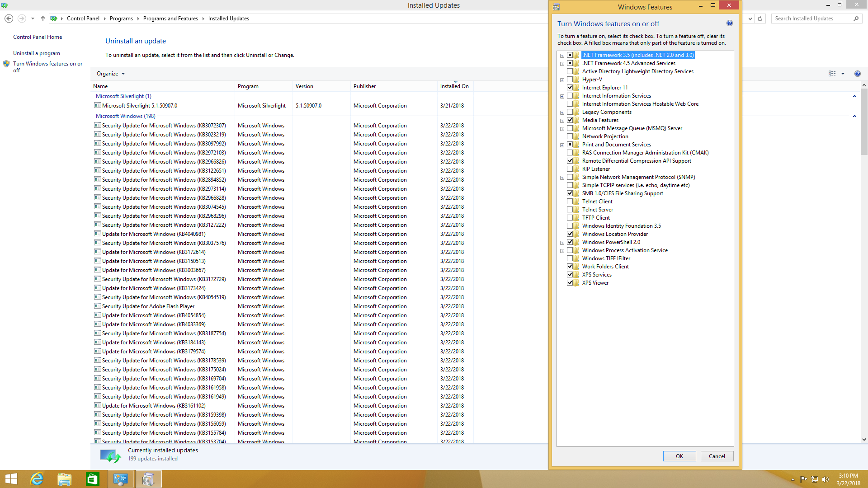
Task: Open help in Windows Features dialog
Action: point(729,23)
